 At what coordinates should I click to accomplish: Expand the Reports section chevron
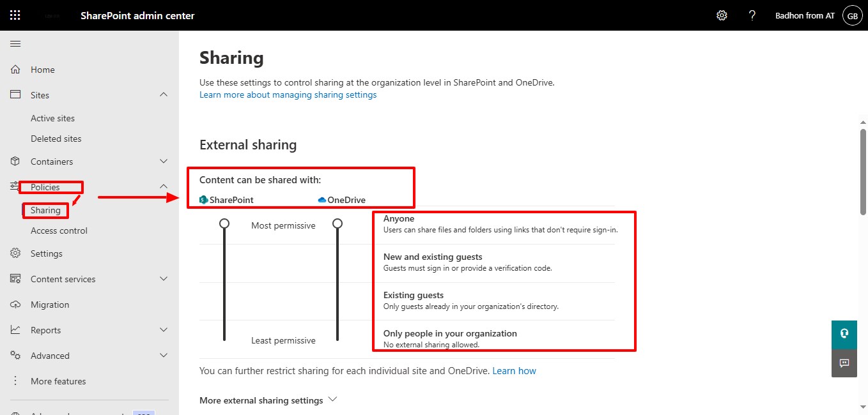point(164,330)
